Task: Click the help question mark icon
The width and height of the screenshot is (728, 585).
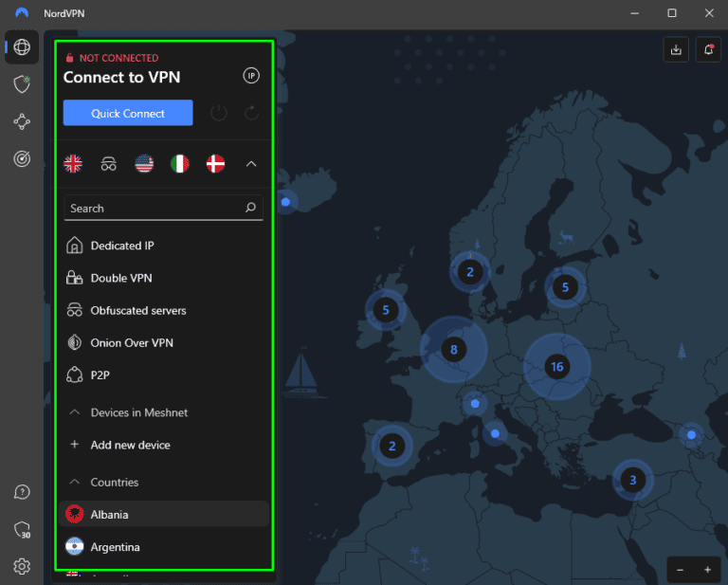Action: pos(21,492)
